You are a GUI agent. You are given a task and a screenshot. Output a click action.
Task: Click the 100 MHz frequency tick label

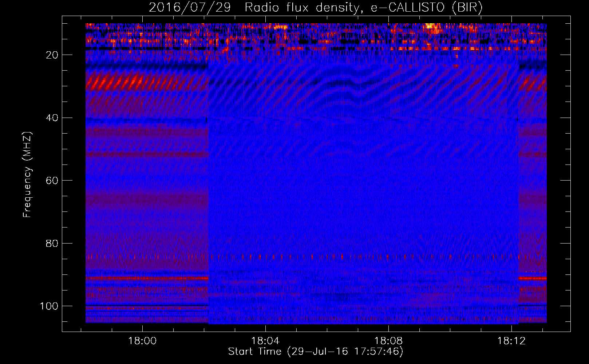[49, 306]
